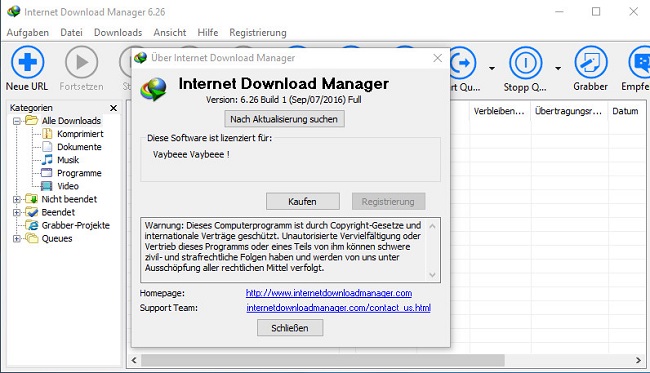Click the Start Queue toolbar icon

tap(463, 63)
